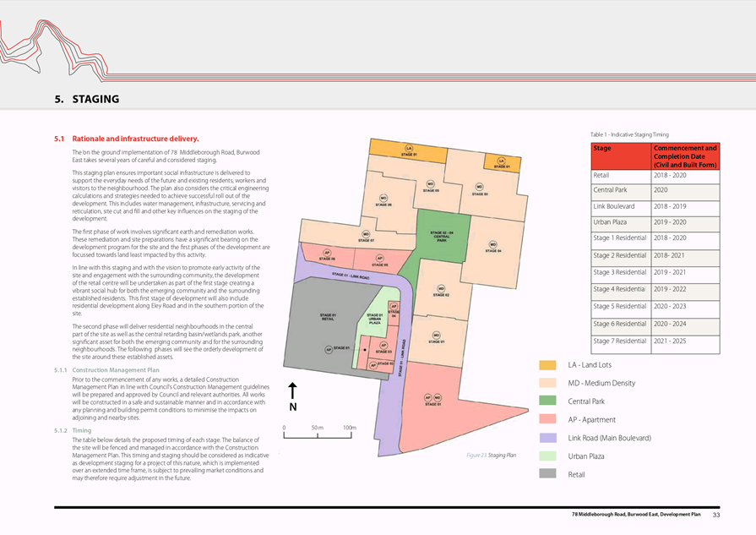Click the pink AP - Apartment legend swatch
The height and width of the screenshot is (535, 756).
(x=547, y=419)
